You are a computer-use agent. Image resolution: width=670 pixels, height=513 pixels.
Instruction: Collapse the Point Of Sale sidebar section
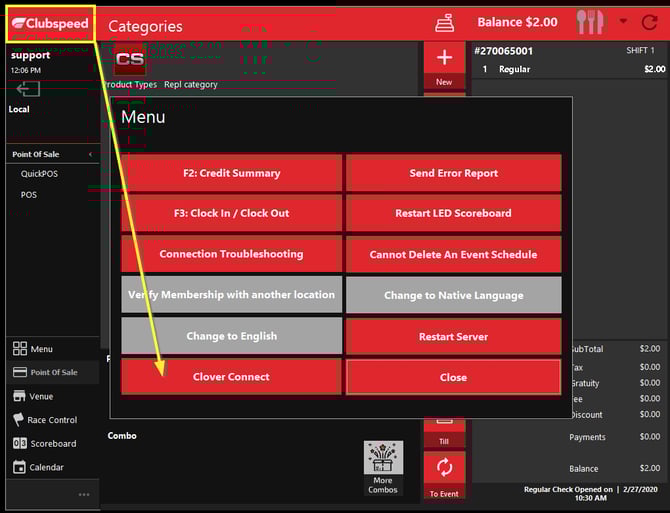tap(91, 154)
